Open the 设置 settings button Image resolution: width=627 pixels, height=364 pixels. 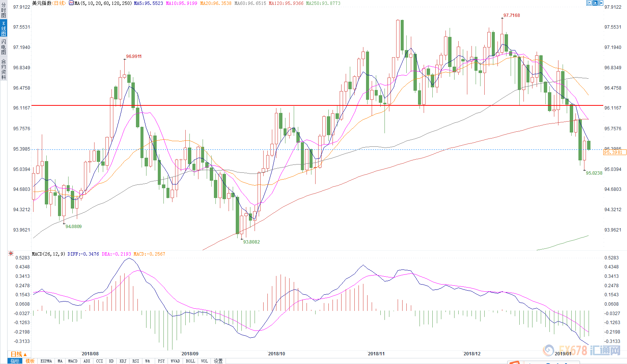(218, 361)
